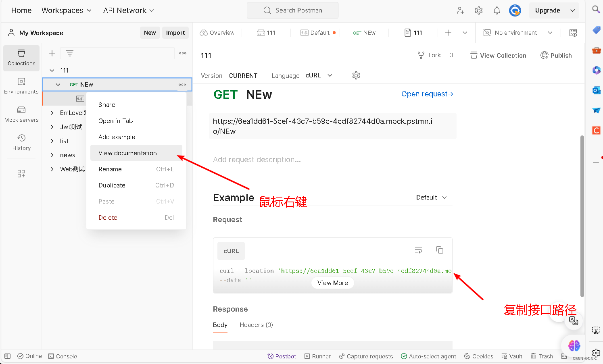Open the Default example dropdown
Image resolution: width=603 pixels, height=364 pixels.
pos(432,198)
